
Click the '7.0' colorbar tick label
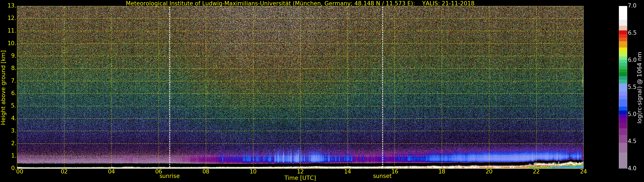(632, 6)
